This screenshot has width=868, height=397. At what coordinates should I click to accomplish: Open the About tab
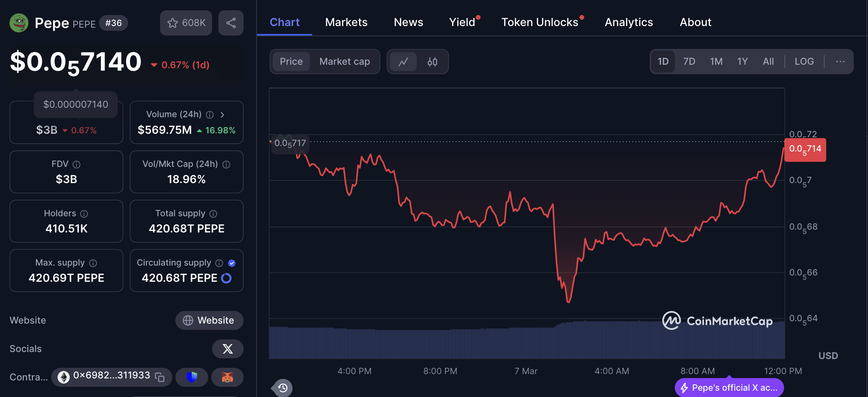[x=695, y=22]
